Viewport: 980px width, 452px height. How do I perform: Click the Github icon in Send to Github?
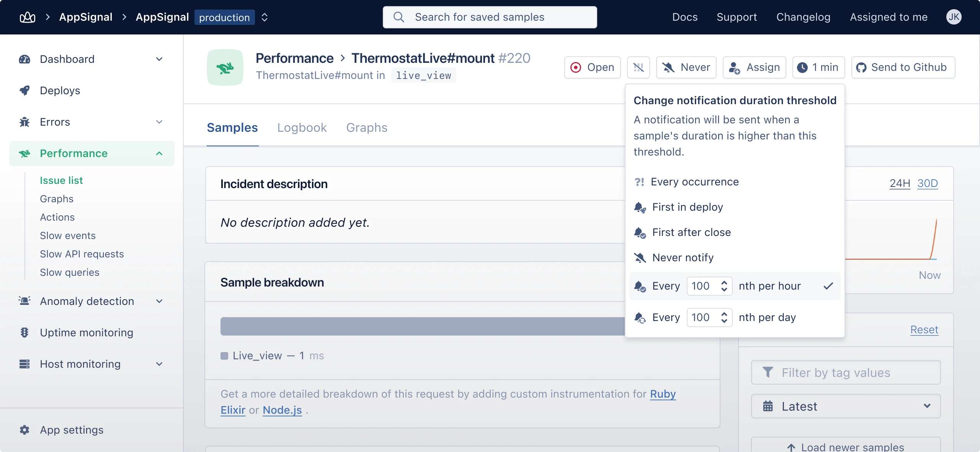[x=861, y=67]
